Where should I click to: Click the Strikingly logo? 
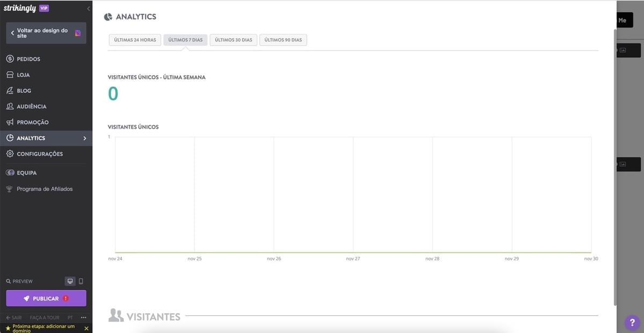19,8
